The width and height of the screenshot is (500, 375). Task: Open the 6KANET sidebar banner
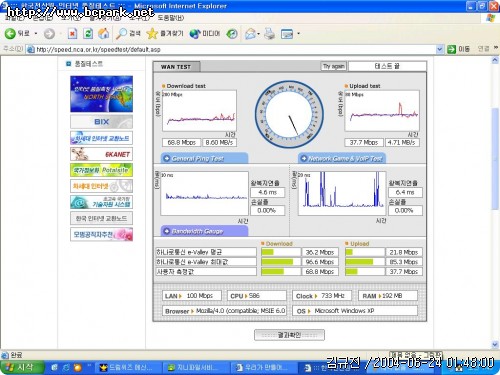[x=101, y=154]
